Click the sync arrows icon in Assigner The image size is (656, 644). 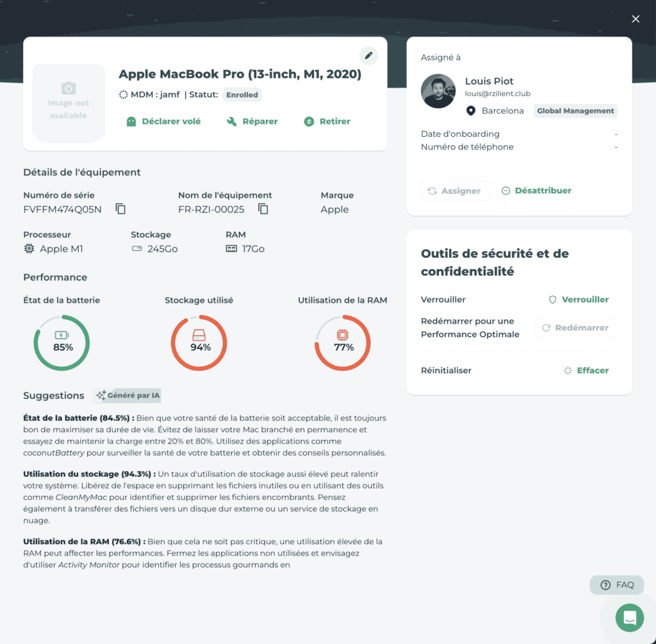click(x=432, y=191)
